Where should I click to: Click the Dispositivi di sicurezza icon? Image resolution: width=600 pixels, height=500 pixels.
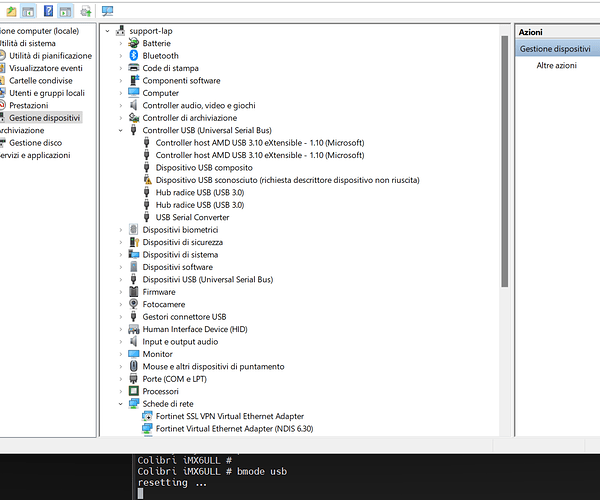pos(134,242)
